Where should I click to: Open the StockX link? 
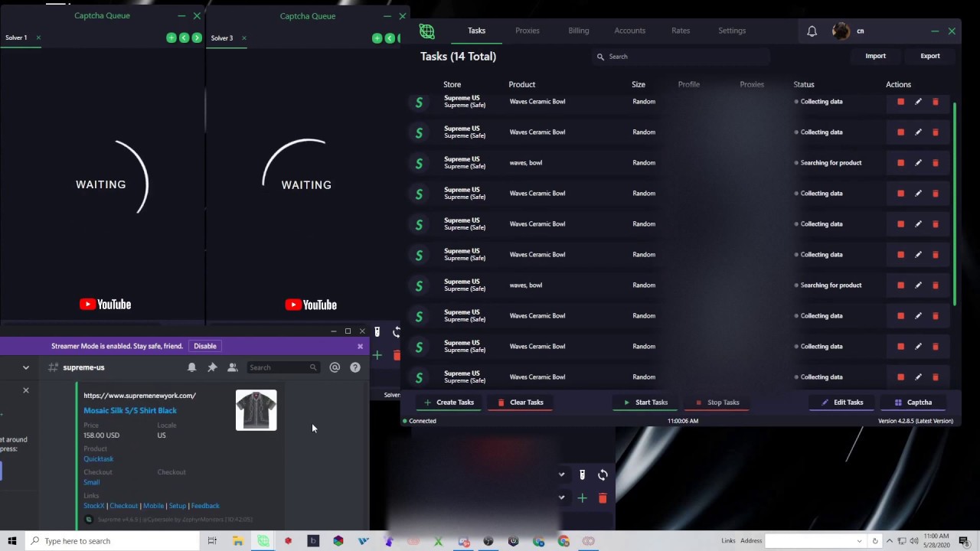(93, 506)
